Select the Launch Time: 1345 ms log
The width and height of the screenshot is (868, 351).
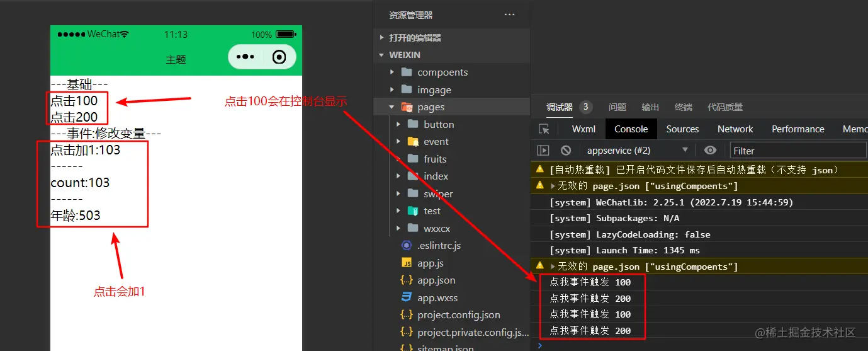(x=624, y=250)
